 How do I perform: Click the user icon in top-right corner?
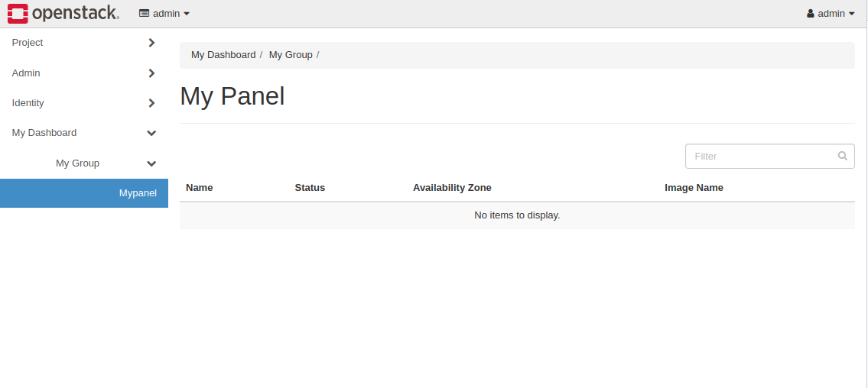tap(811, 14)
